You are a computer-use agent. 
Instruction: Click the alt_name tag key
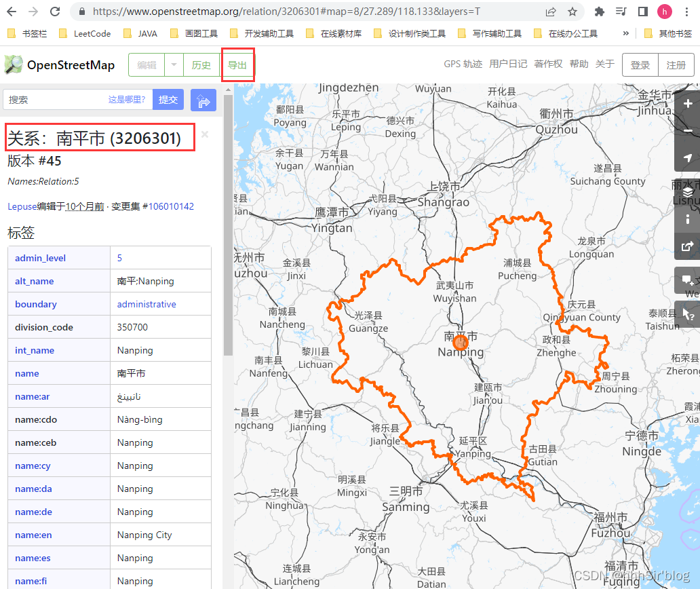coord(35,282)
